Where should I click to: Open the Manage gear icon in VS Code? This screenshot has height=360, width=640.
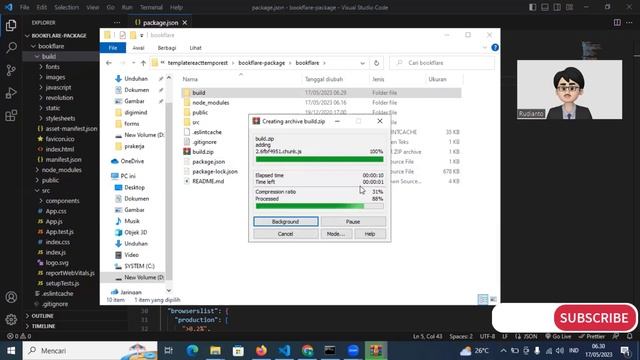[11, 319]
